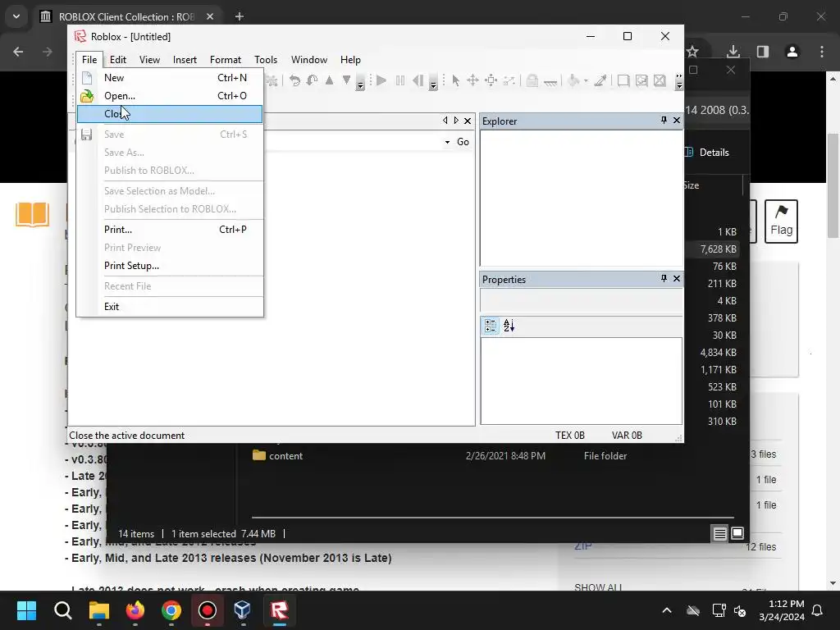Switch File Explorer to details view icon
840x630 pixels.
pyautogui.click(x=720, y=533)
